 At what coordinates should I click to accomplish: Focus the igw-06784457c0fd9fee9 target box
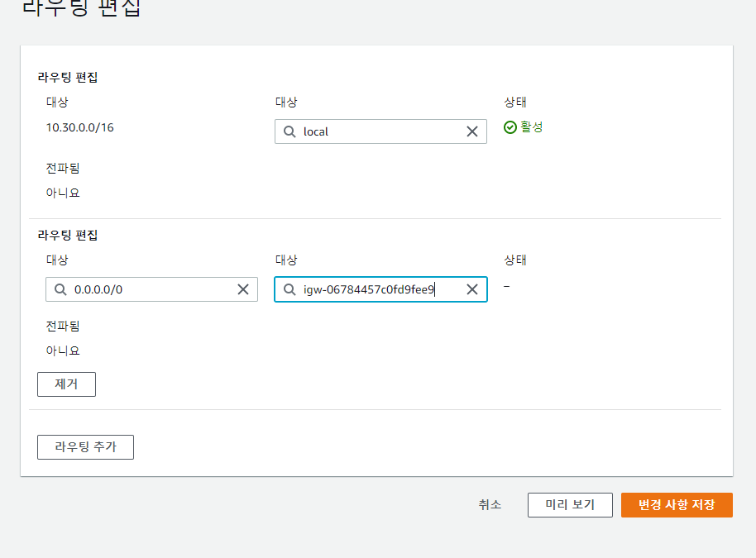(380, 289)
